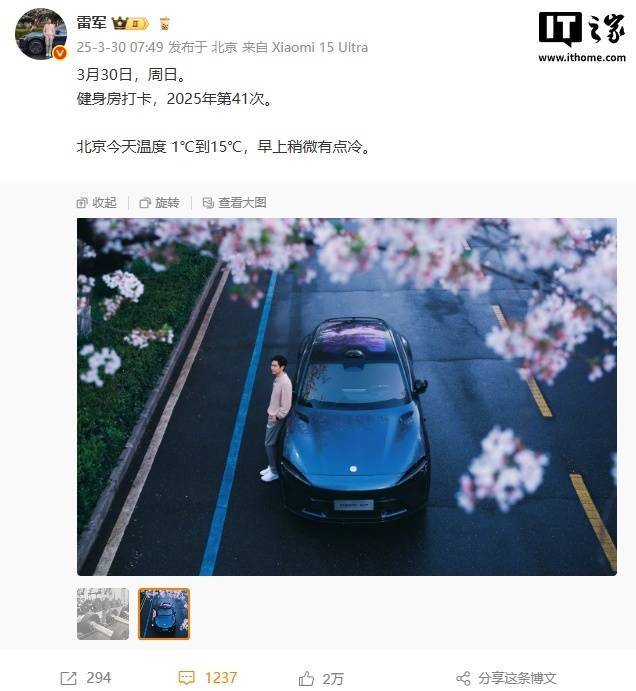The image size is (636, 691).
Task: Select the blue car thumbnail
Action: [x=164, y=614]
